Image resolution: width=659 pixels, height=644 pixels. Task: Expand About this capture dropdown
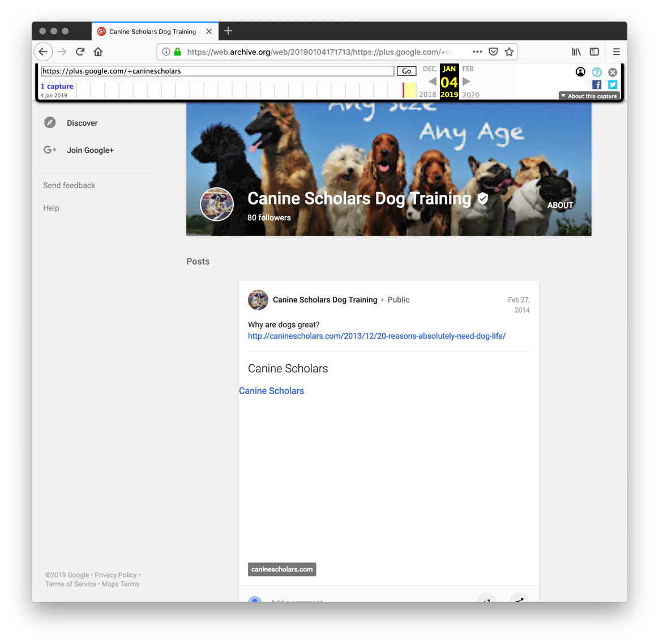tap(589, 96)
